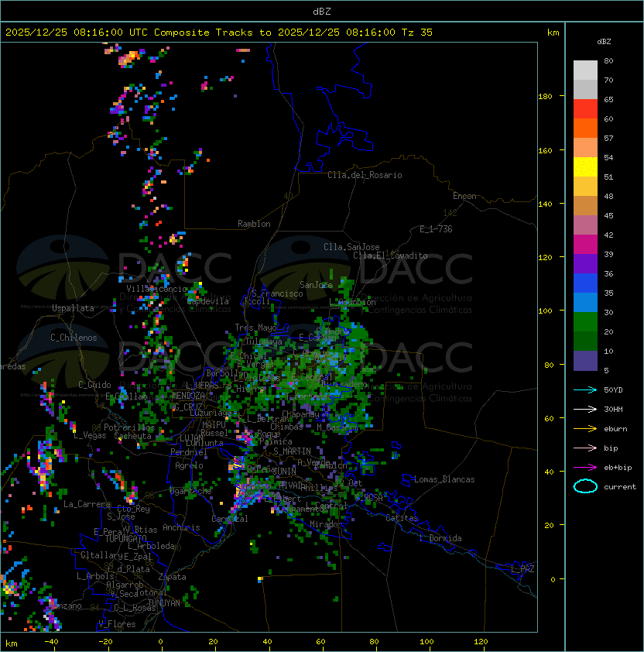Select the orange 57 dBZ color swatch
Image resolution: width=644 pixels, height=652 pixels.
(x=585, y=129)
